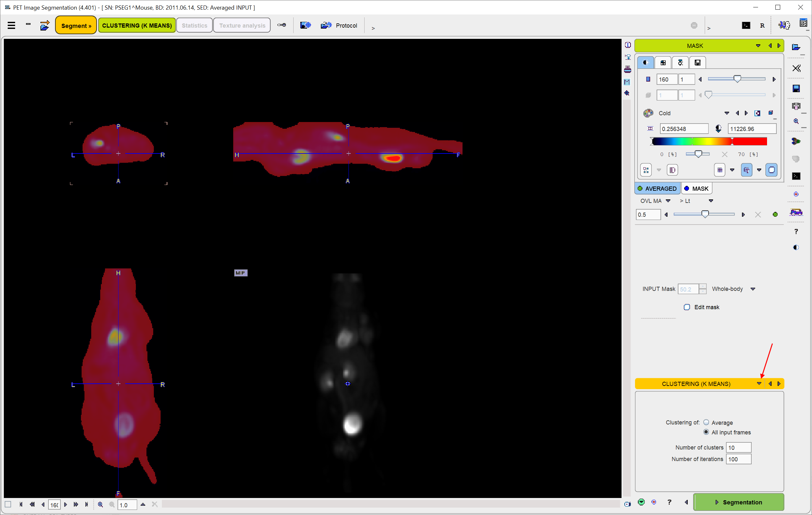Click the R button in top toolbar
This screenshot has height=515, width=812.
[762, 26]
